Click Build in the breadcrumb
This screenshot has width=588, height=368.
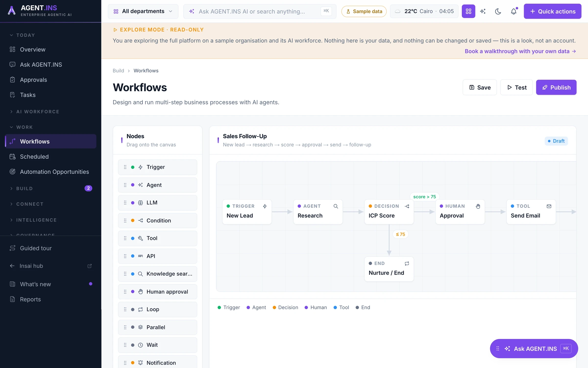(x=118, y=71)
